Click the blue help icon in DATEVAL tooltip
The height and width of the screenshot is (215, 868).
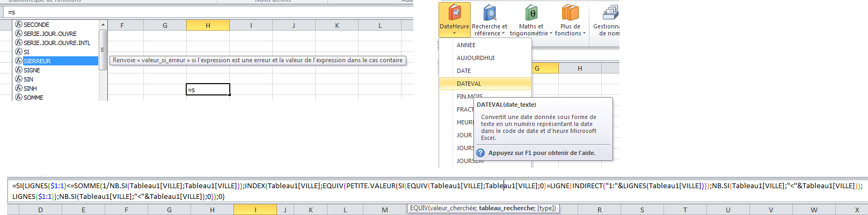pos(481,153)
